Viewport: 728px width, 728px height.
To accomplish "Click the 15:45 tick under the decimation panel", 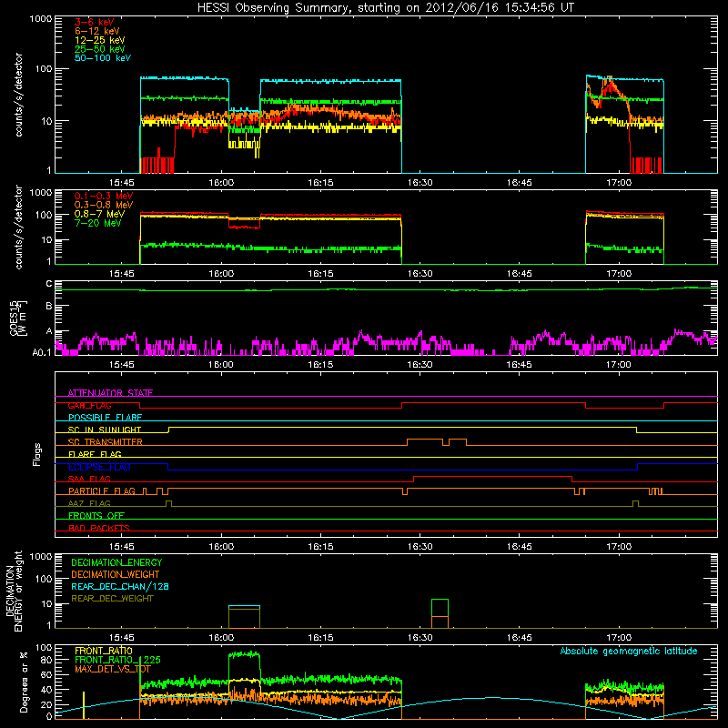I will 122,638.
